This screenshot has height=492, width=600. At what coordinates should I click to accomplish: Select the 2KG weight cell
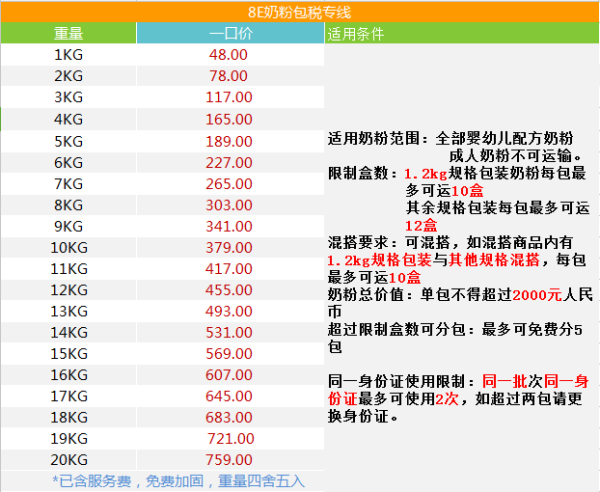(68, 76)
